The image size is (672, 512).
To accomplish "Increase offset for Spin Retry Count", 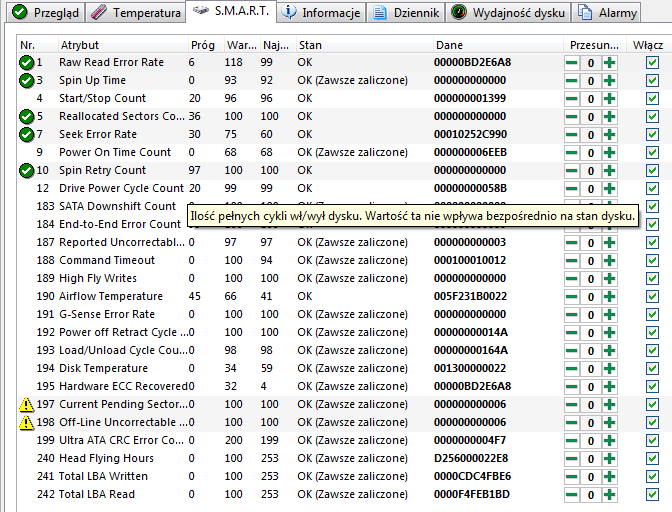I will click(609, 171).
